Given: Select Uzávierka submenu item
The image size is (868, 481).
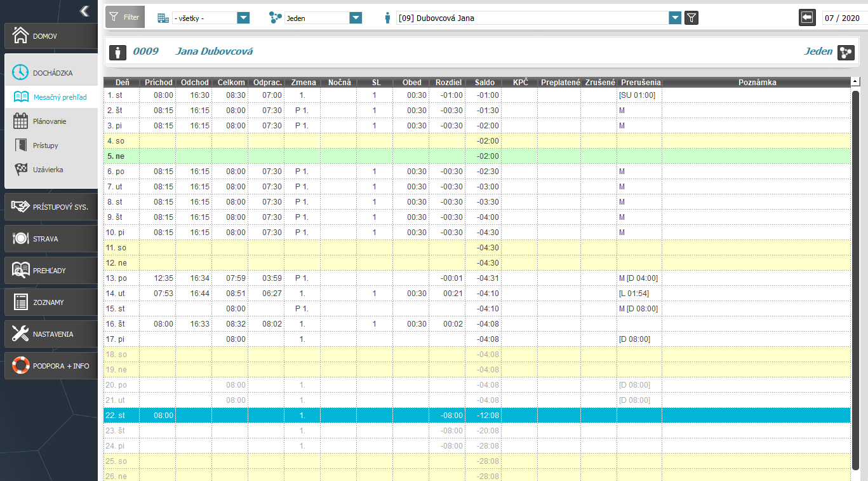Looking at the screenshot, I should tap(51, 170).
